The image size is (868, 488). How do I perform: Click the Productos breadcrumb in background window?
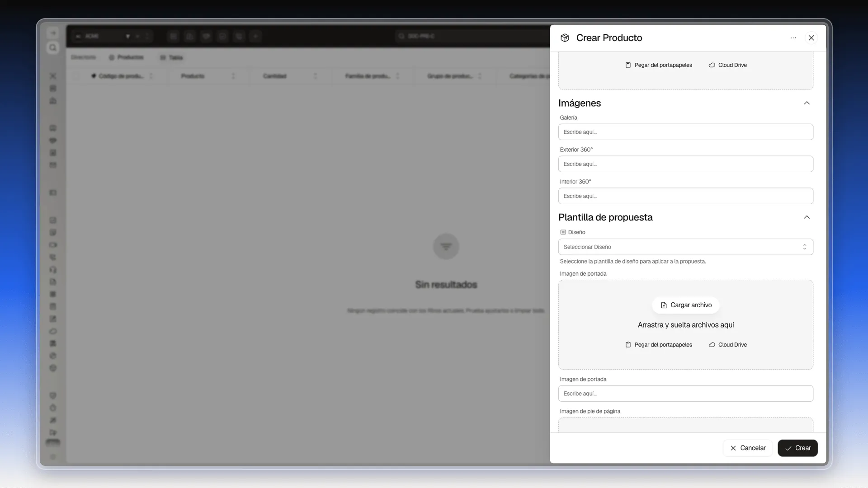126,57
